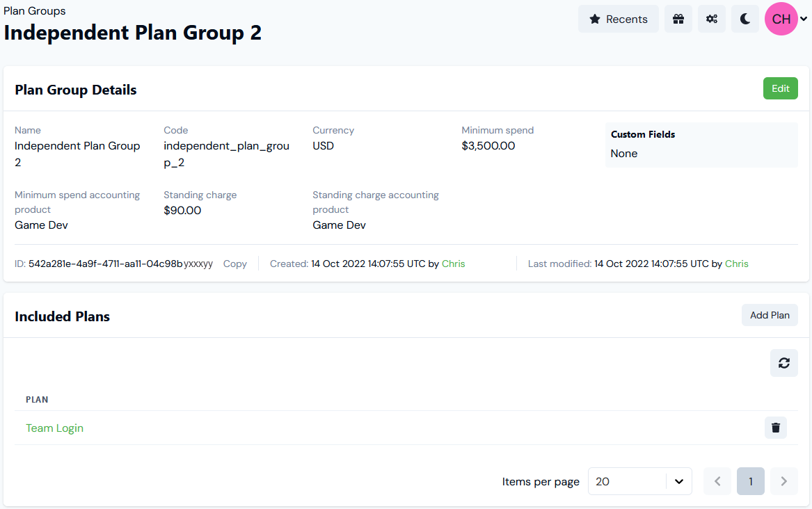Screen dimensions: 812x509
Task: Open the Team Login plan link
Action: (54, 428)
